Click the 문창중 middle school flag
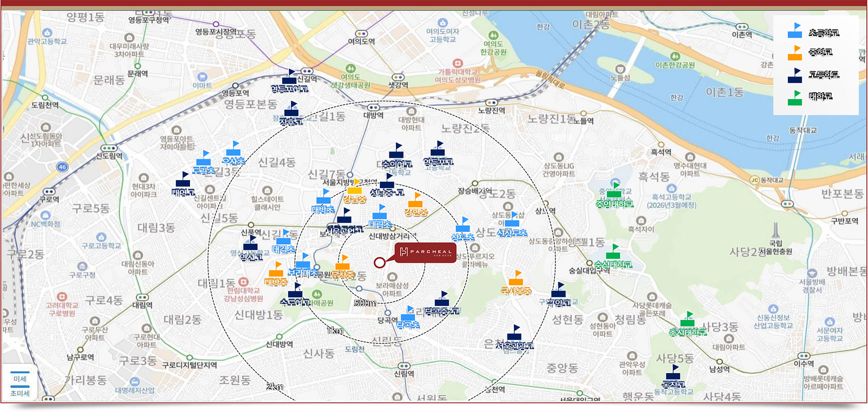868x412 pixels. (343, 263)
